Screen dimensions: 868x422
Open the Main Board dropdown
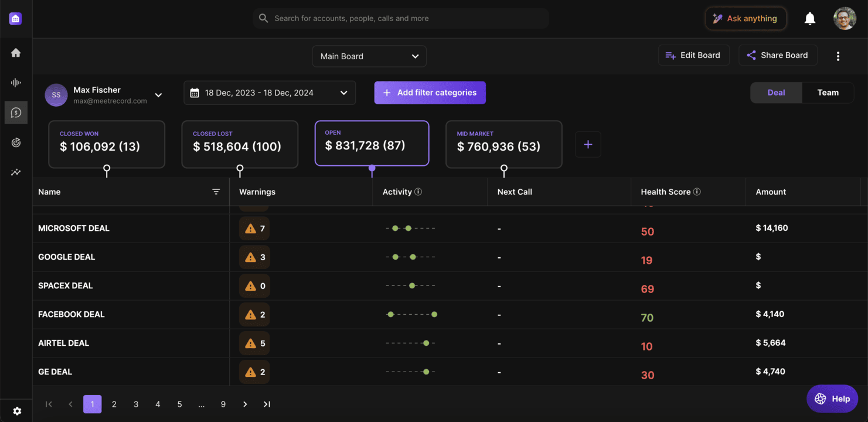coord(369,56)
